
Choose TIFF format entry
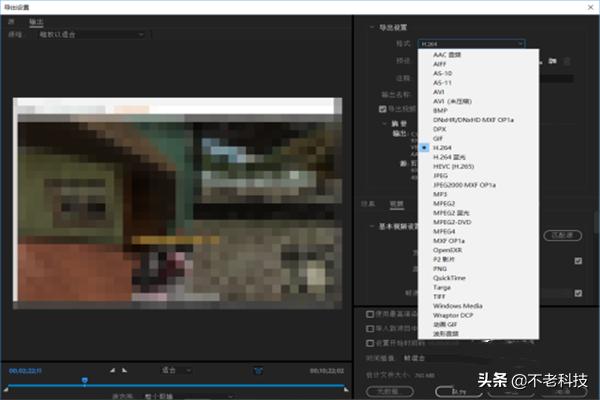tap(439, 296)
